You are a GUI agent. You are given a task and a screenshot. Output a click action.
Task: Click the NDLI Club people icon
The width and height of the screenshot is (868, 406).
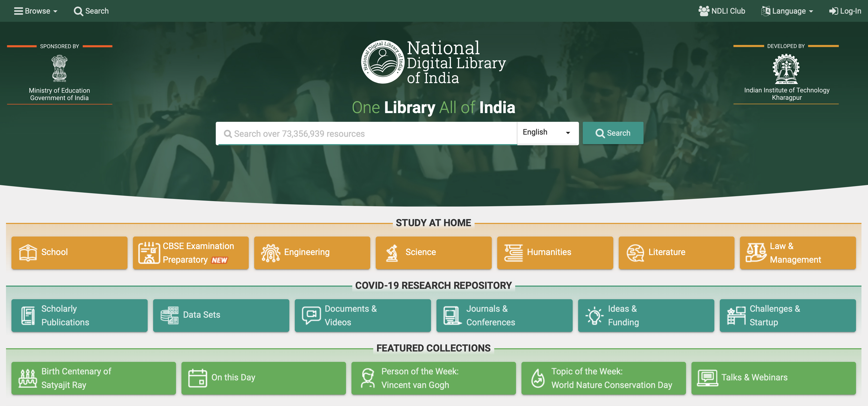(704, 11)
